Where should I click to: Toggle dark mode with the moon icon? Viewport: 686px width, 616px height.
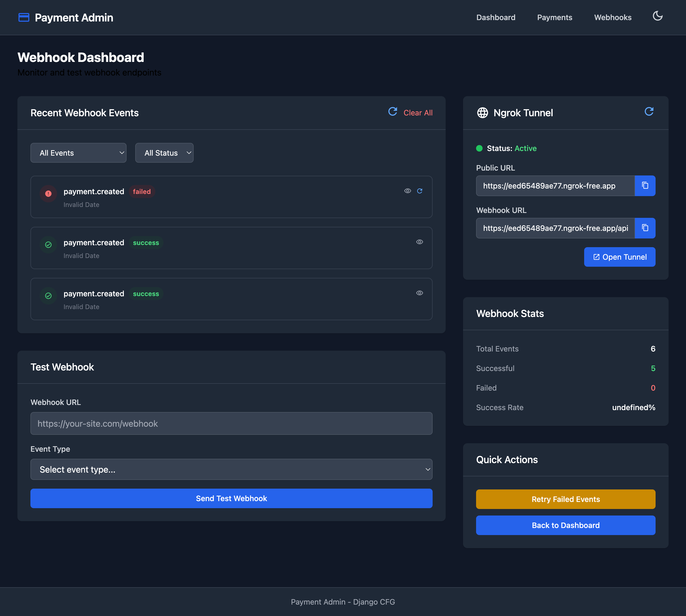[657, 16]
